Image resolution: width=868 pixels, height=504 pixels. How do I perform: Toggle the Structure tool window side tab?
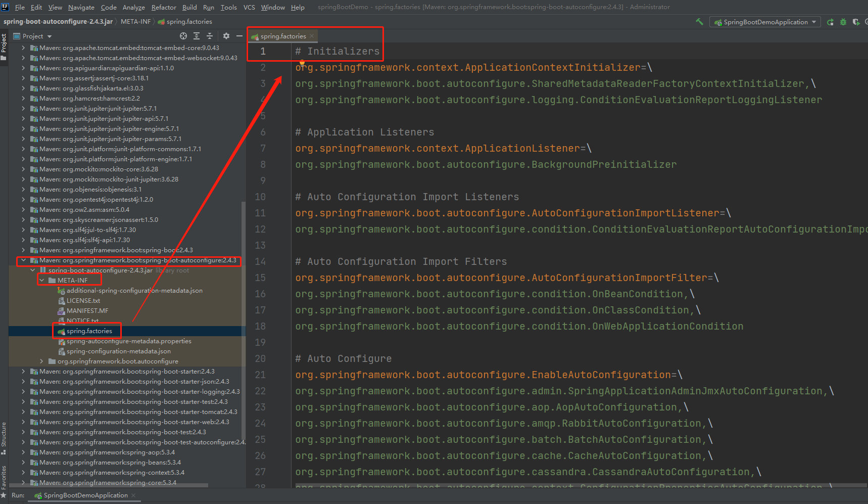(4, 438)
